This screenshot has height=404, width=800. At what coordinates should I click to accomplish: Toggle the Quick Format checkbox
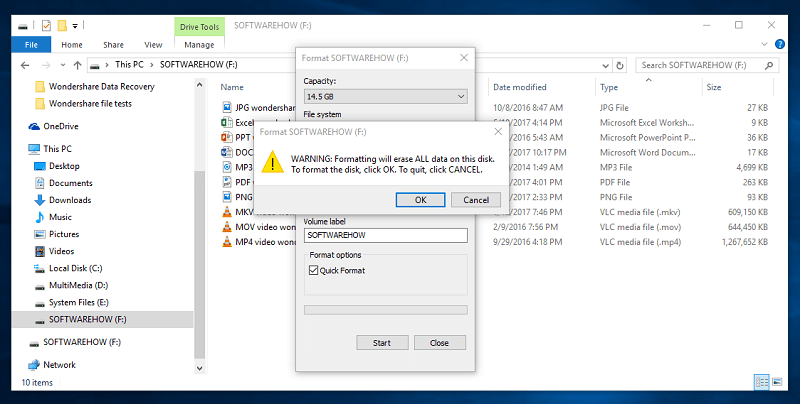pyautogui.click(x=314, y=270)
